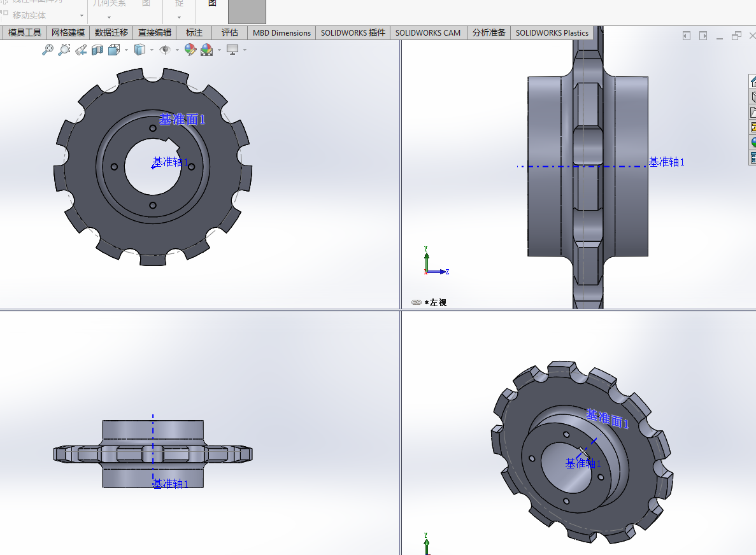Click the view link icon beside *左视
This screenshot has width=756, height=555.
pyautogui.click(x=417, y=302)
